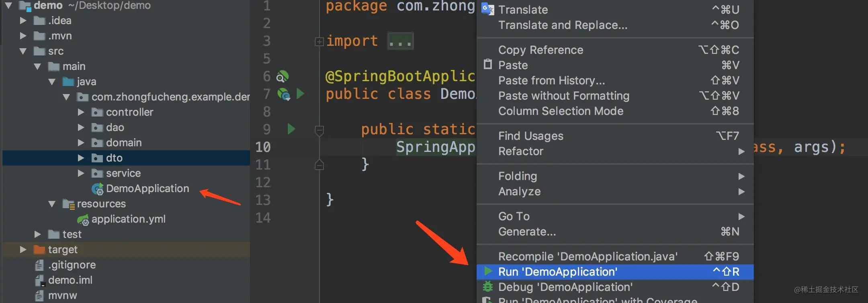Open the Folding submenu

[x=615, y=176]
